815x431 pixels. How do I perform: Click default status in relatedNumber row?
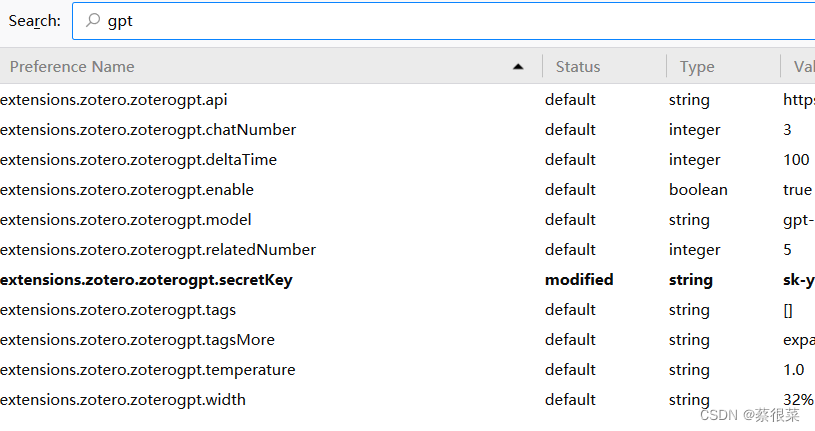[x=570, y=250]
